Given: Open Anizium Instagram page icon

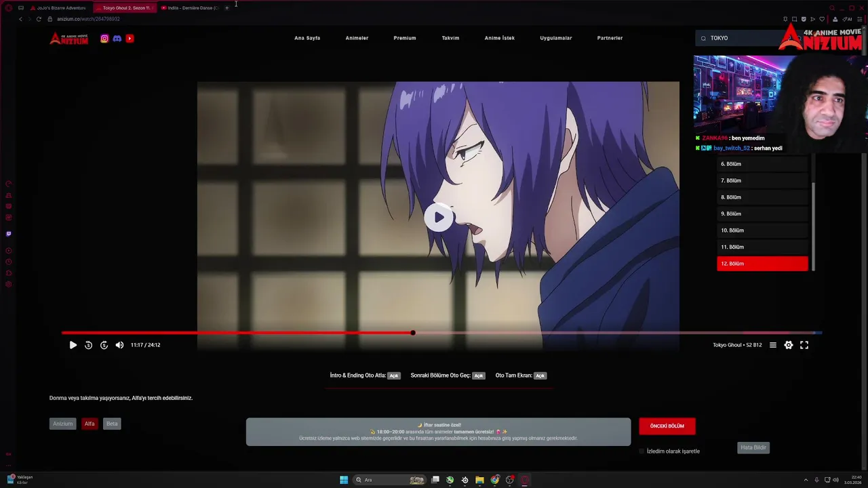Looking at the screenshot, I should coord(104,39).
